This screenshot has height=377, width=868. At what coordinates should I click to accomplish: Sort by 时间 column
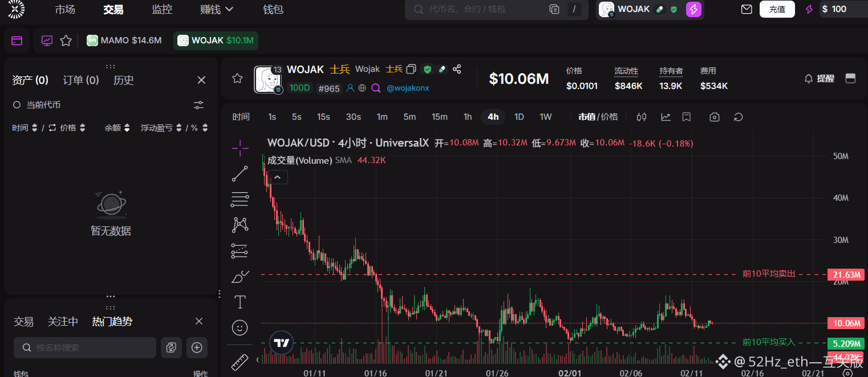pos(25,128)
